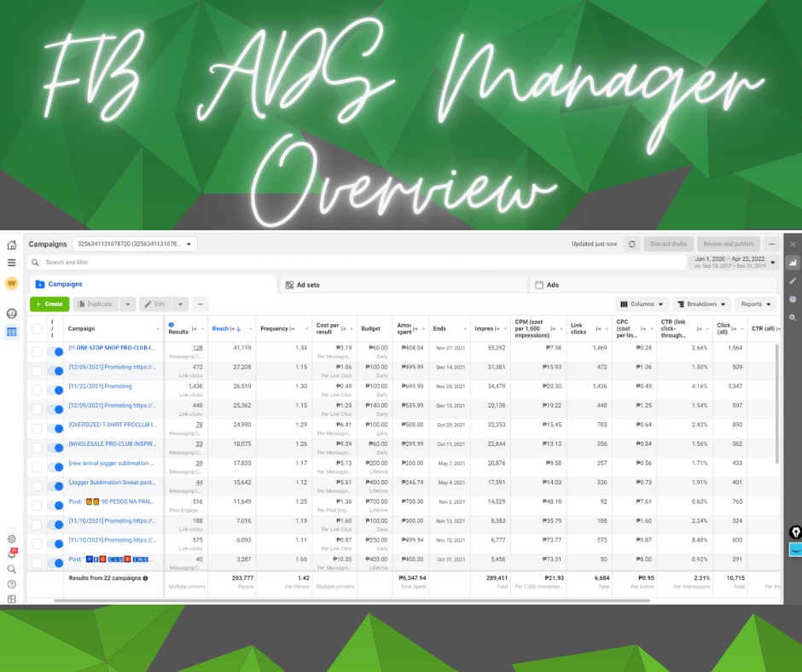Click the Ad sets grid icon

pos(289,285)
